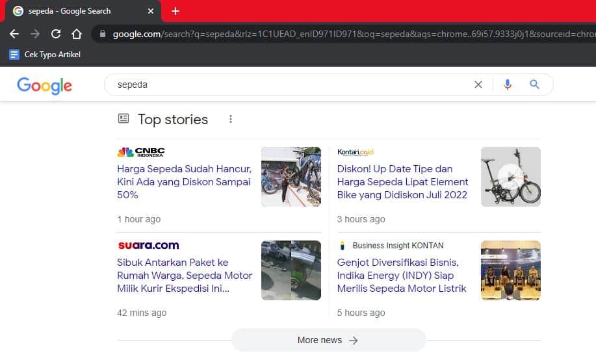
Task: Open article Harga Sepeda Sudah Hancur
Action: pyautogui.click(x=185, y=181)
